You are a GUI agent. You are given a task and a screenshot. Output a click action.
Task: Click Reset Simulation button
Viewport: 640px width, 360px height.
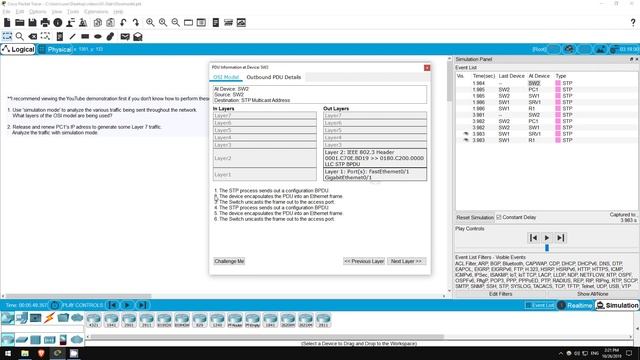475,218
